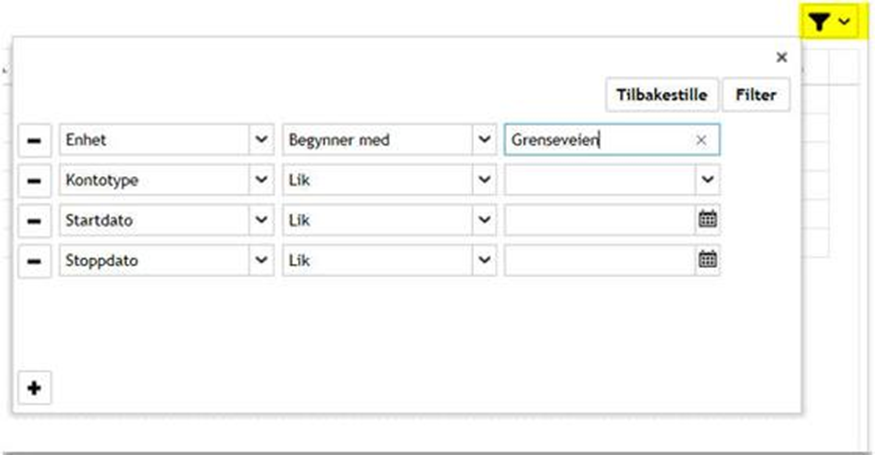Screen dimensions: 875x455
Task: Open the Kontotype field dropdown
Action: click(x=262, y=180)
